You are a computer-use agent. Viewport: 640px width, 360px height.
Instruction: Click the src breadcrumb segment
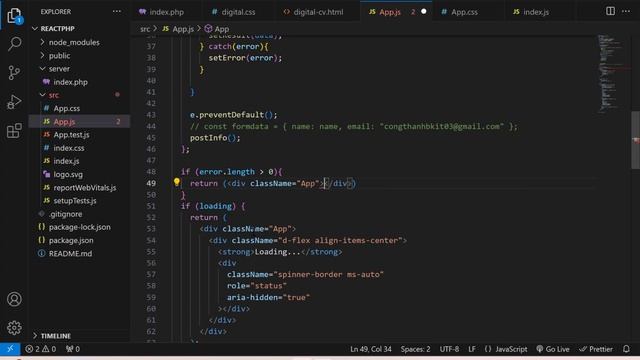tap(145, 29)
